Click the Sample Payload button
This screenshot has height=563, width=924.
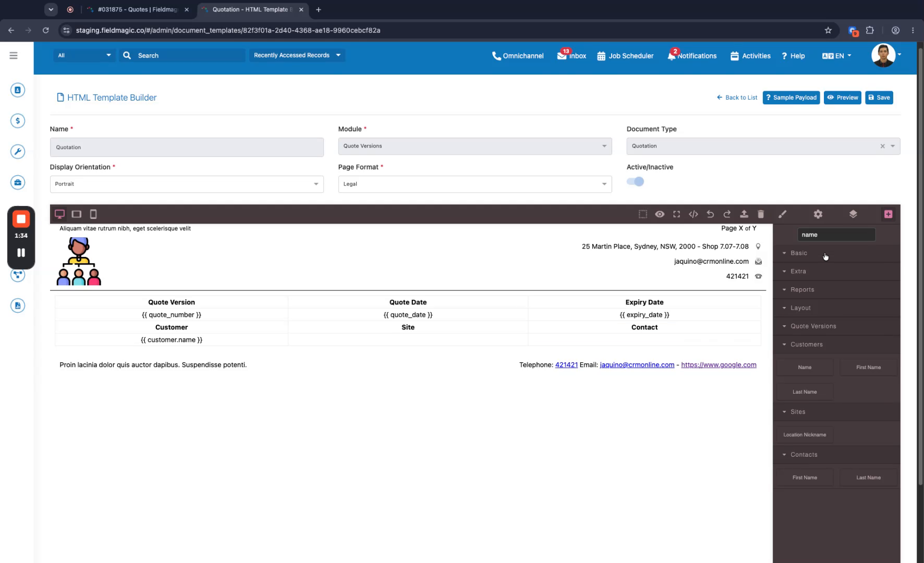click(x=791, y=97)
